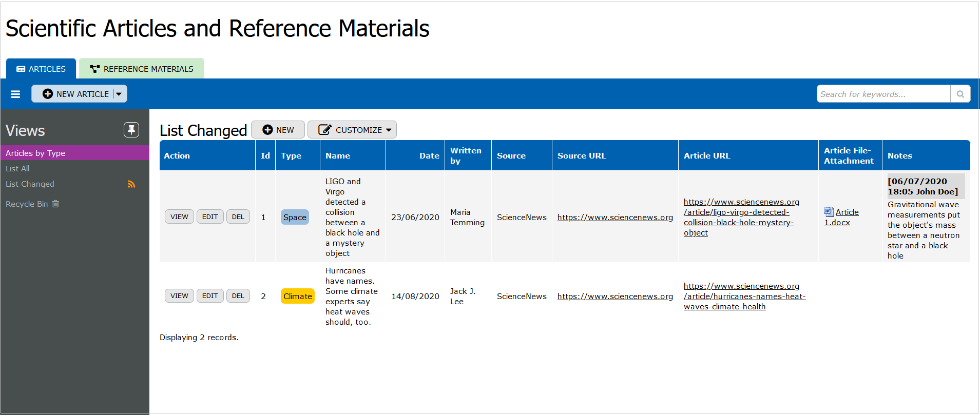This screenshot has width=980, height=415.
Task: Click the hamburger menu icon
Action: pos(15,94)
